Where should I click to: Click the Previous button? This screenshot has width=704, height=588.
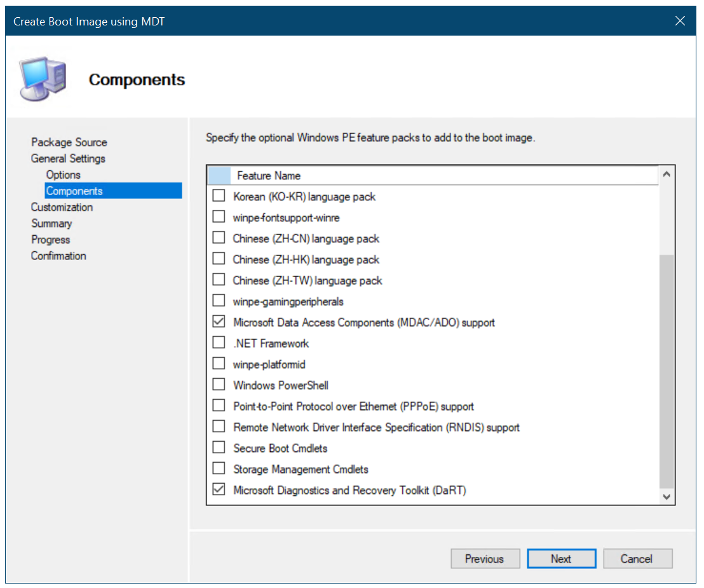click(485, 558)
